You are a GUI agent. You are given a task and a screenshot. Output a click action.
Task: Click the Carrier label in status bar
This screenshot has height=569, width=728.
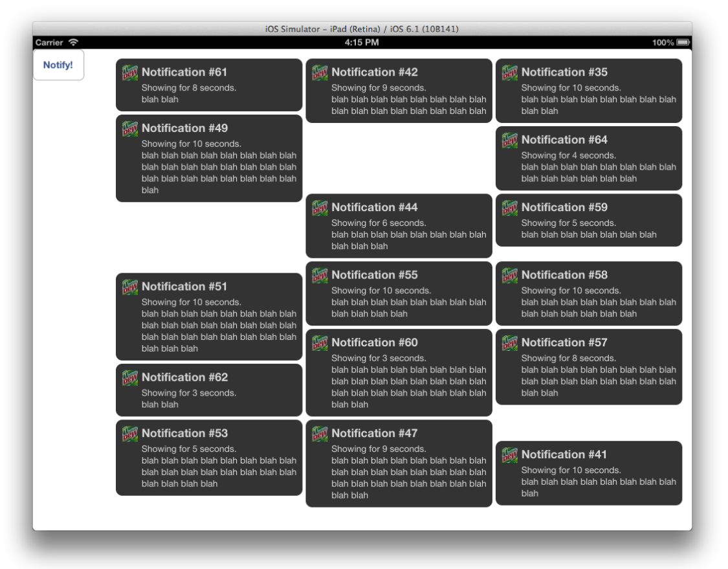[49, 42]
